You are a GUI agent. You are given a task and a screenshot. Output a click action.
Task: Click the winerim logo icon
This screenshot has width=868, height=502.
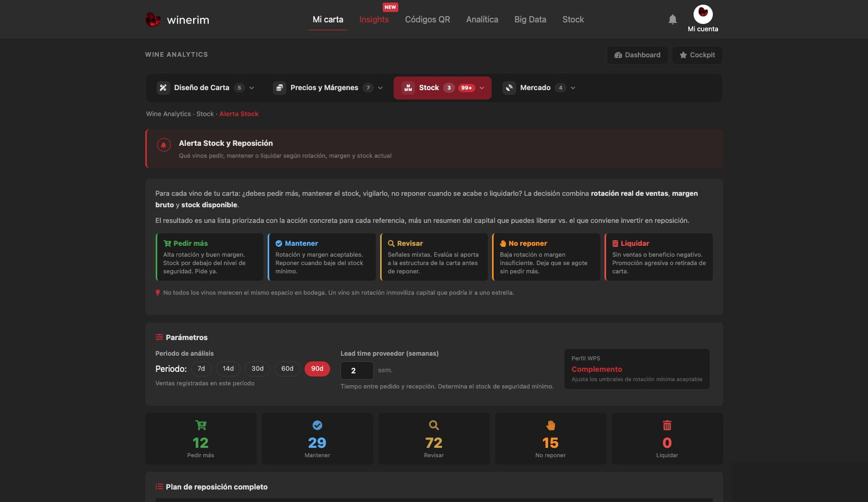pos(153,20)
